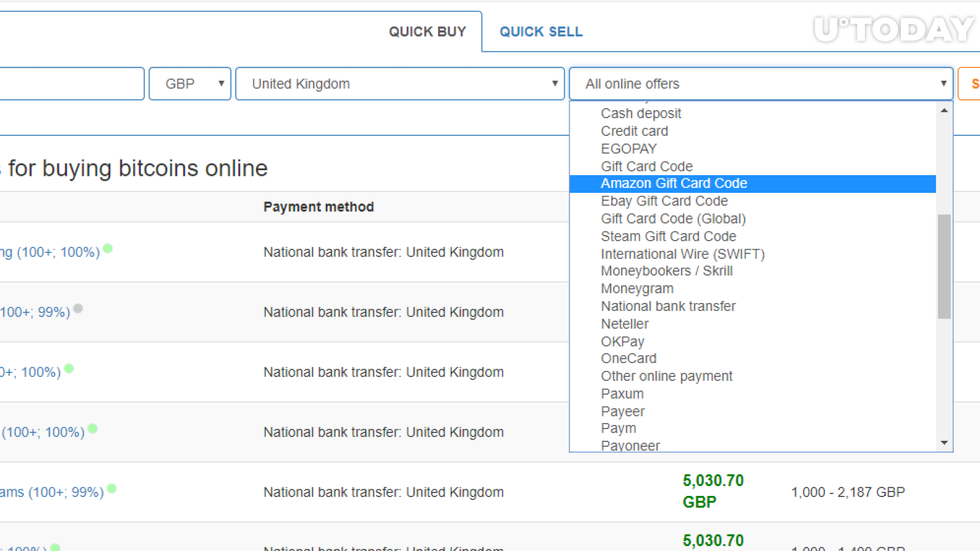The height and width of the screenshot is (551, 980).
Task: Collapse the All online offers dropdown
Action: (761, 84)
